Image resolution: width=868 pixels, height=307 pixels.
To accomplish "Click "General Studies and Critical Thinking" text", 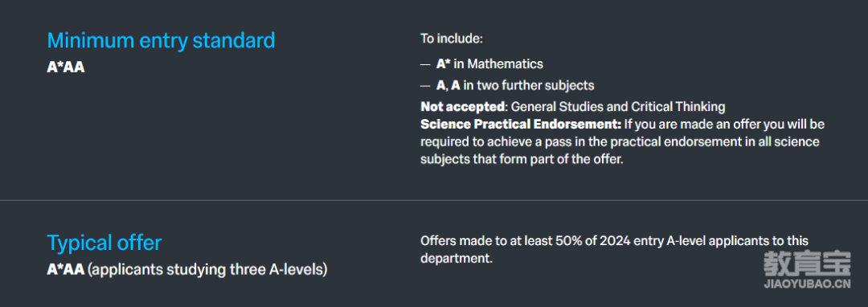I will click(x=618, y=106).
